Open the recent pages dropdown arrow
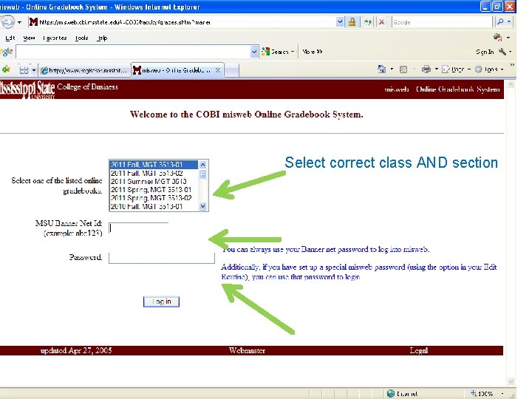532x399 pixels. [20, 22]
